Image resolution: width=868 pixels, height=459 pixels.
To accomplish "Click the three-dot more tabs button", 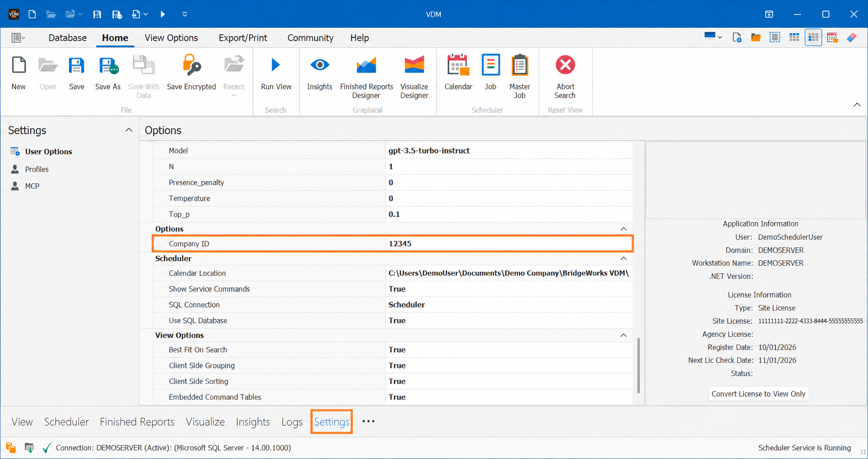I will click(368, 421).
